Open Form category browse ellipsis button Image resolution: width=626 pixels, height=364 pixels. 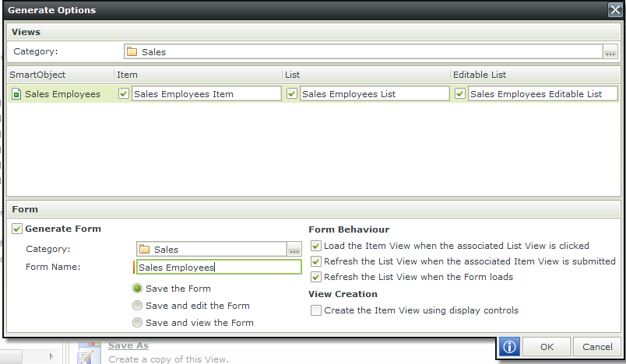pos(294,249)
